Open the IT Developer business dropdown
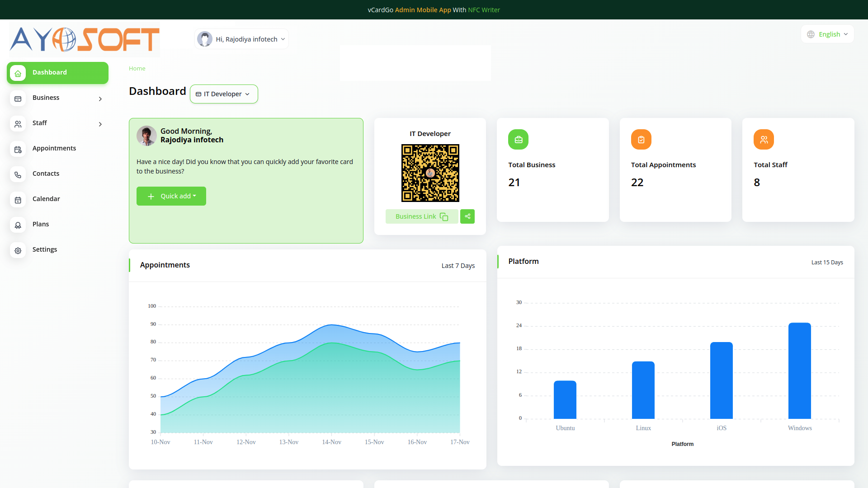Image resolution: width=868 pixels, height=488 pixels. (224, 94)
